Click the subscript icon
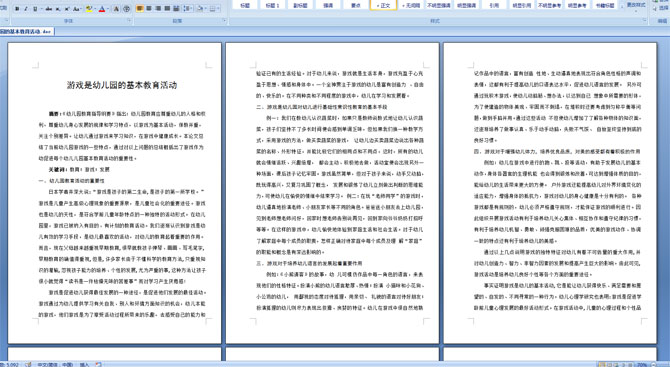This screenshot has height=367, width=670. click(58, 9)
